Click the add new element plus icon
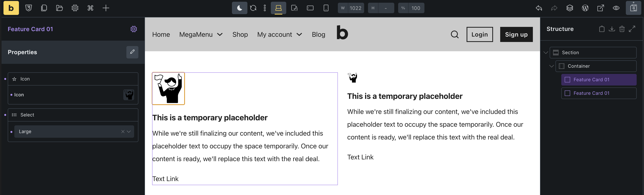This screenshot has width=644, height=195. 106,8
